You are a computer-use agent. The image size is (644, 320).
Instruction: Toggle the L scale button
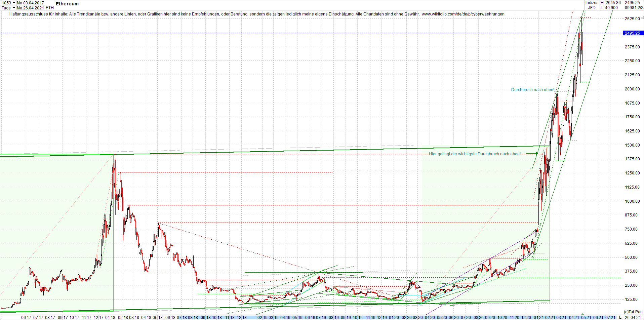[620, 317]
